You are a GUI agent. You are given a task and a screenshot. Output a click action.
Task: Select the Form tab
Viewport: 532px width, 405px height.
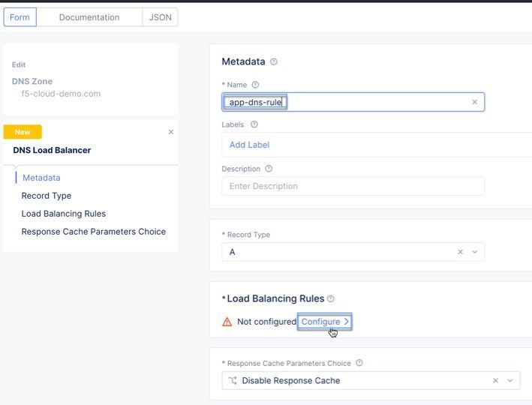click(x=20, y=17)
